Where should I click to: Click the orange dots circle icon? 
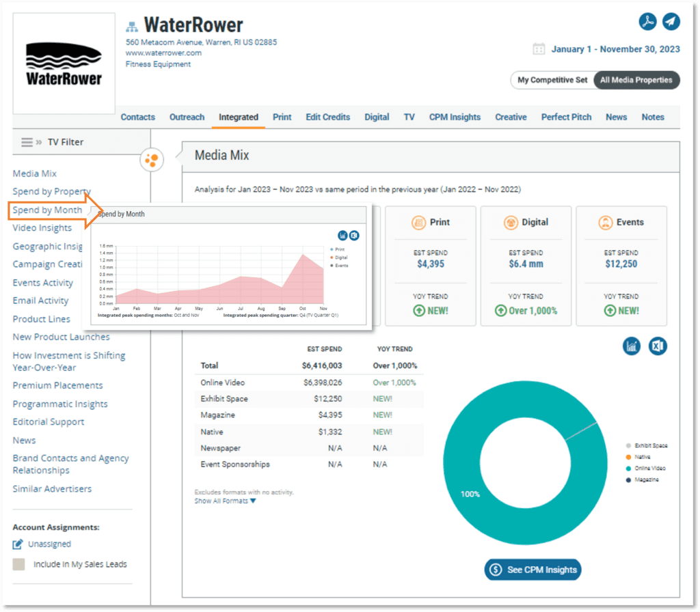[152, 159]
